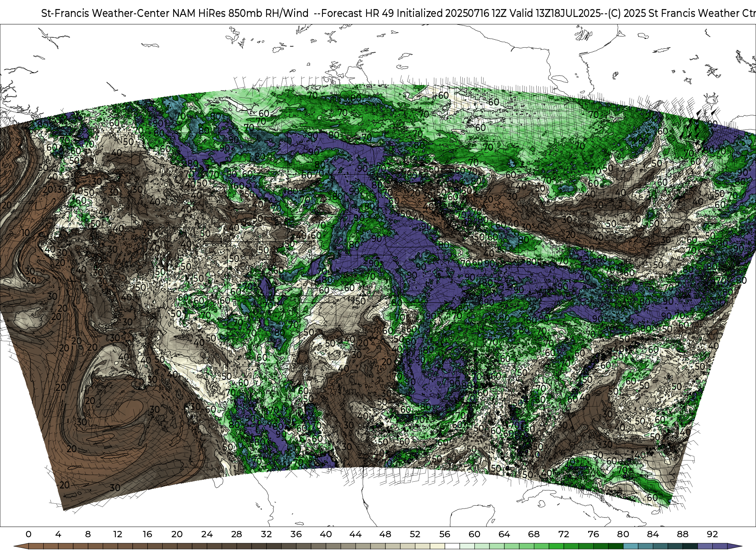Click the '12' colorbar tick label

click(118, 534)
